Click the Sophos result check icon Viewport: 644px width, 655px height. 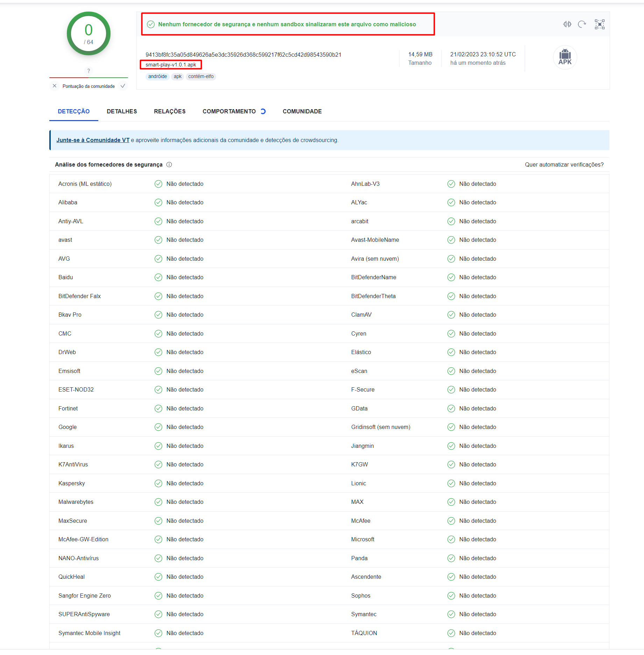[x=451, y=596]
